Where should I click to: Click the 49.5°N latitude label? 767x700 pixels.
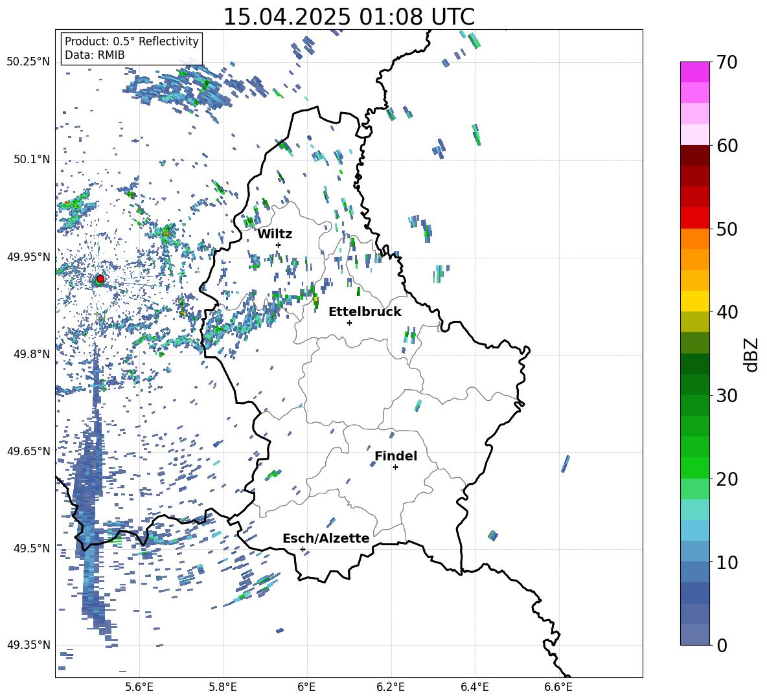click(x=31, y=548)
